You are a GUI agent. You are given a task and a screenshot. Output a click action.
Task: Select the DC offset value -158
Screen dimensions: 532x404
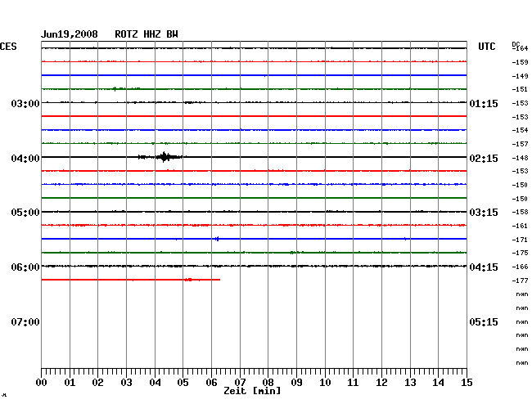[520, 212]
